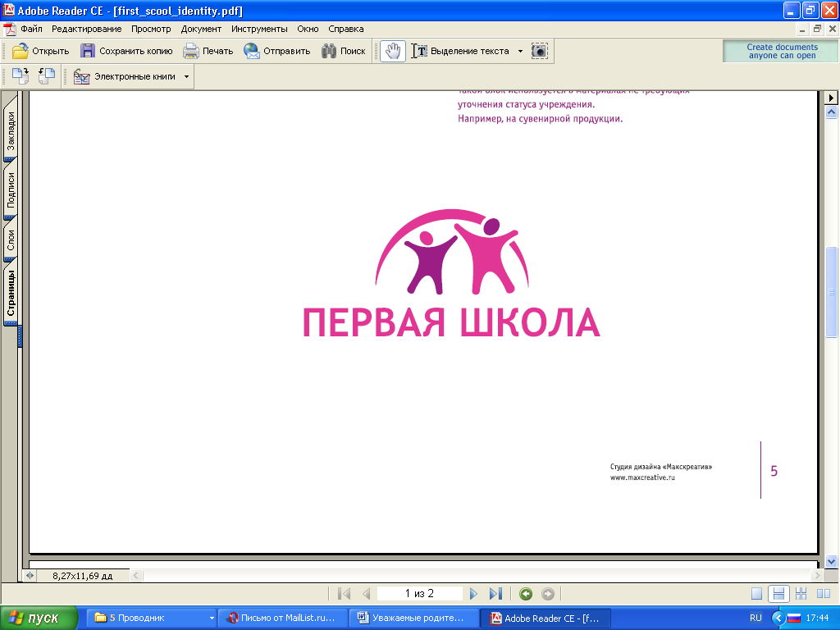Switch to the Слои side tab
The height and width of the screenshot is (630, 840).
tap(11, 240)
